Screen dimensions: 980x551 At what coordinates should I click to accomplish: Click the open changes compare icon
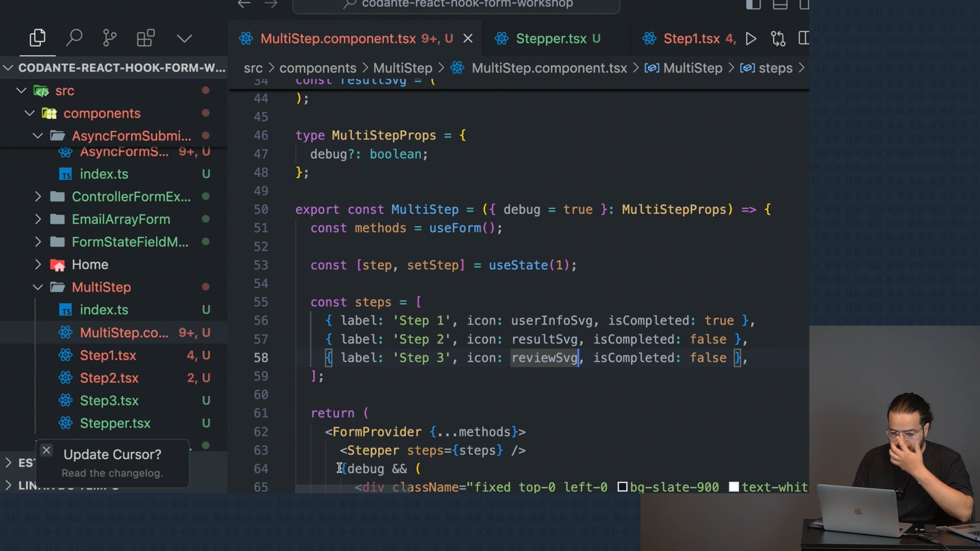778,39
